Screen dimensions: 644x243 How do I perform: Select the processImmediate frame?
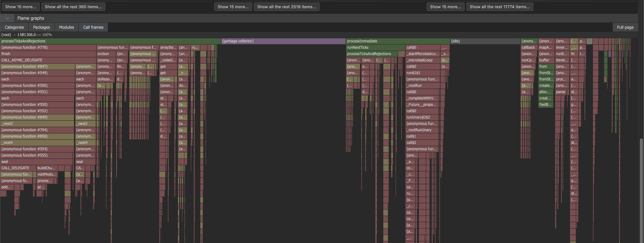398,41
